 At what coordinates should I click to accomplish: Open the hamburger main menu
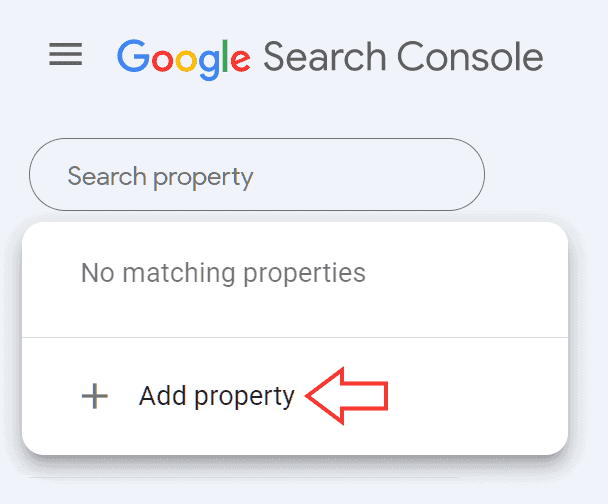coord(66,55)
